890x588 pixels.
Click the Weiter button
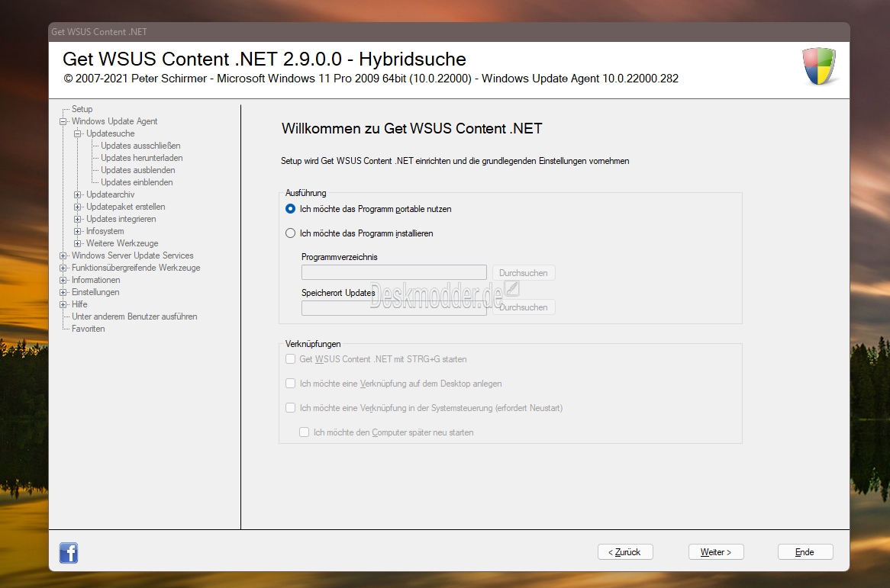tap(716, 551)
